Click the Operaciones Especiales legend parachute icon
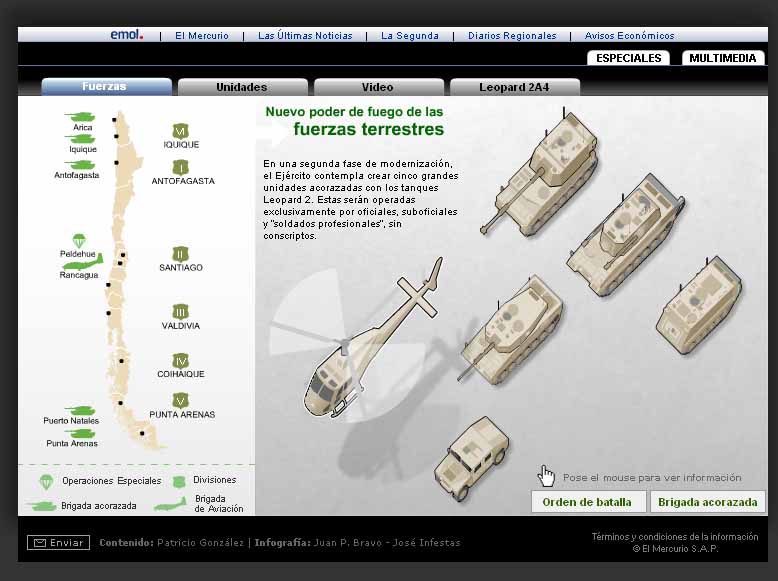Image resolution: width=778 pixels, height=581 pixels. 46,481
